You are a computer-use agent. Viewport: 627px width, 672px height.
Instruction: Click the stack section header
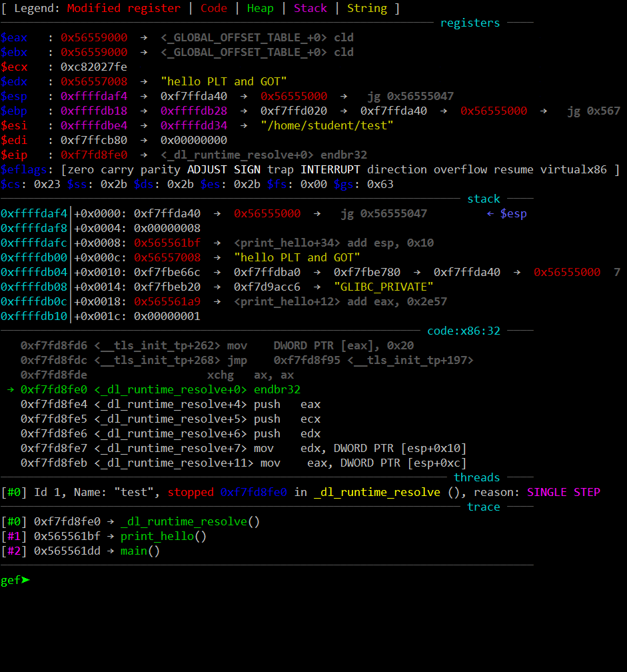[484, 199]
